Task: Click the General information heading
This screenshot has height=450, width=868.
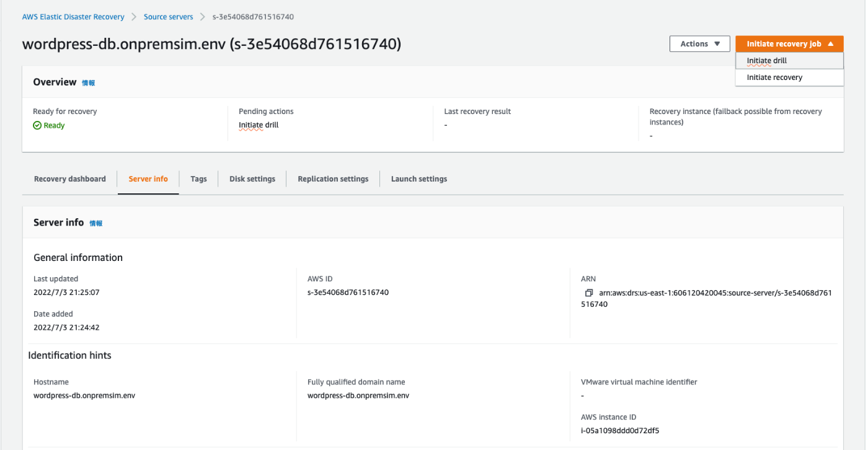Action: [x=78, y=258]
